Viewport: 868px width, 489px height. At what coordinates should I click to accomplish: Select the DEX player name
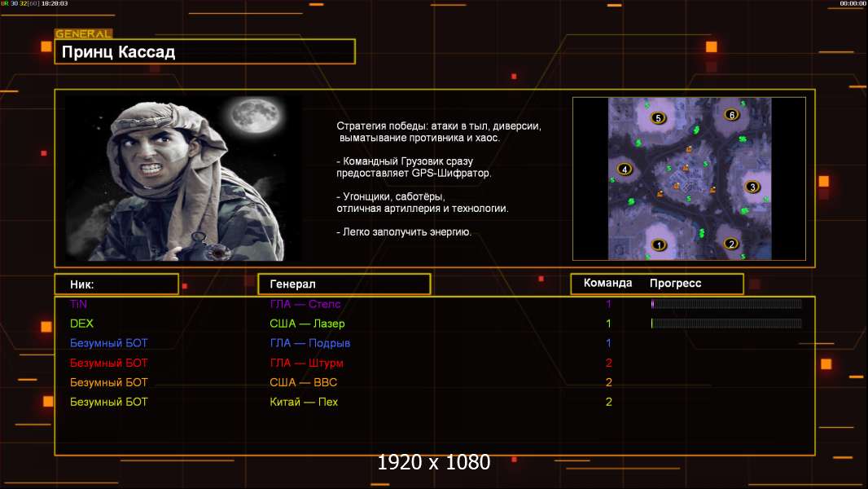coord(81,324)
